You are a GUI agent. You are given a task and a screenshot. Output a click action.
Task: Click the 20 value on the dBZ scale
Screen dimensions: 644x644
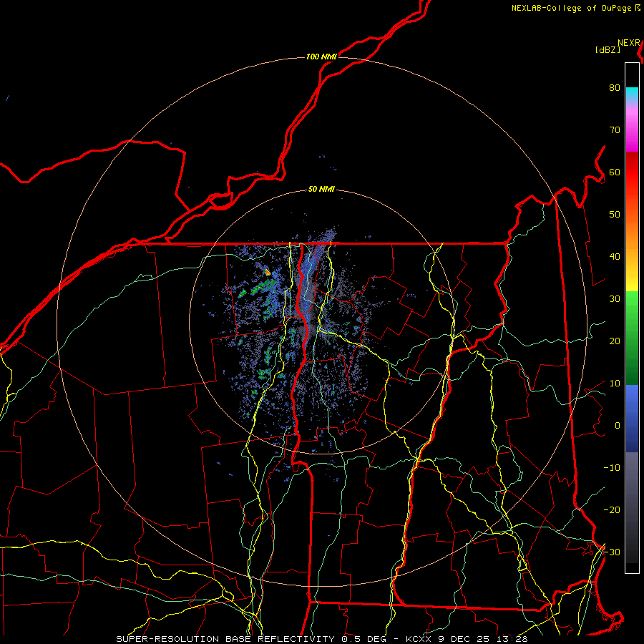pyautogui.click(x=615, y=341)
